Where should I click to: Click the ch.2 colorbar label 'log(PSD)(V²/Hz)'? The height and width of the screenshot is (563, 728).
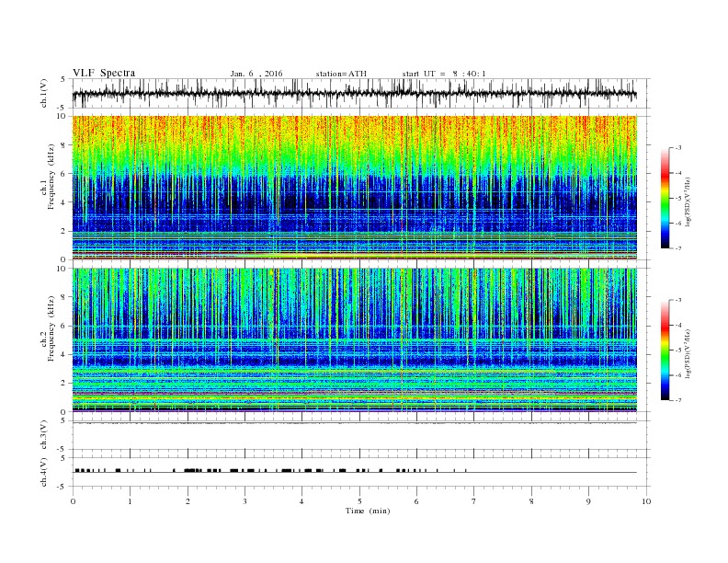pyautogui.click(x=688, y=353)
